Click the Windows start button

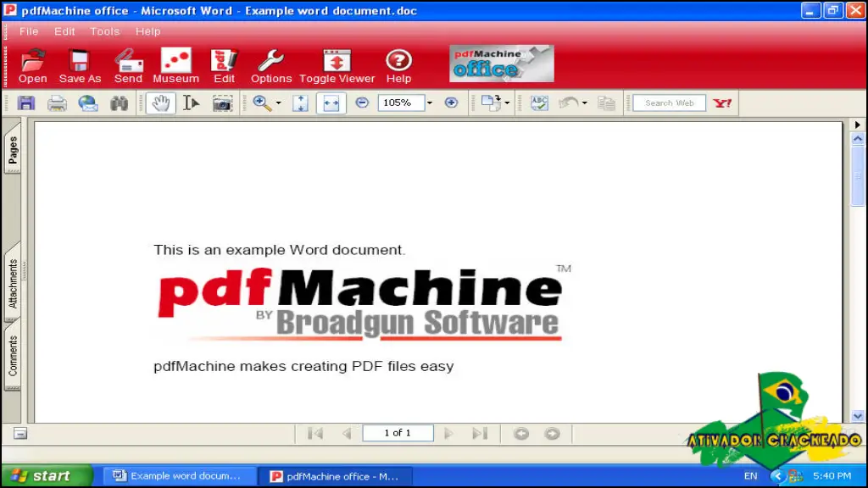(47, 476)
